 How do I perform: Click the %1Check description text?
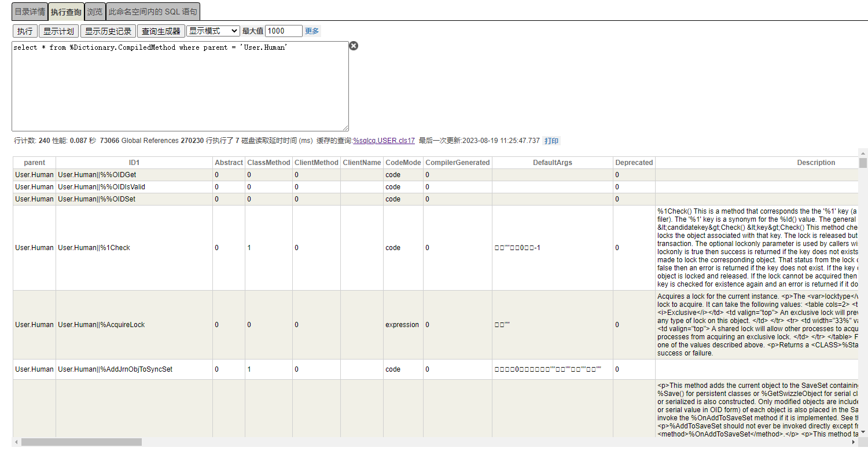click(757, 248)
